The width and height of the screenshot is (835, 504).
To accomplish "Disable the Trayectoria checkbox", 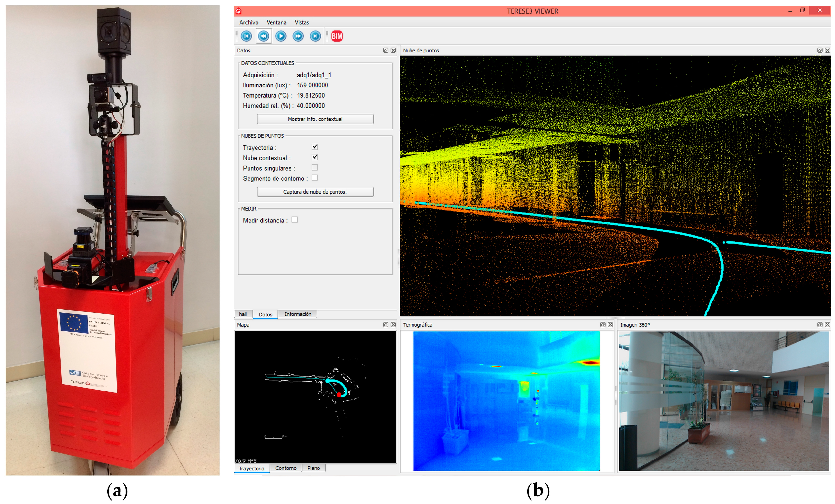I will [x=314, y=147].
